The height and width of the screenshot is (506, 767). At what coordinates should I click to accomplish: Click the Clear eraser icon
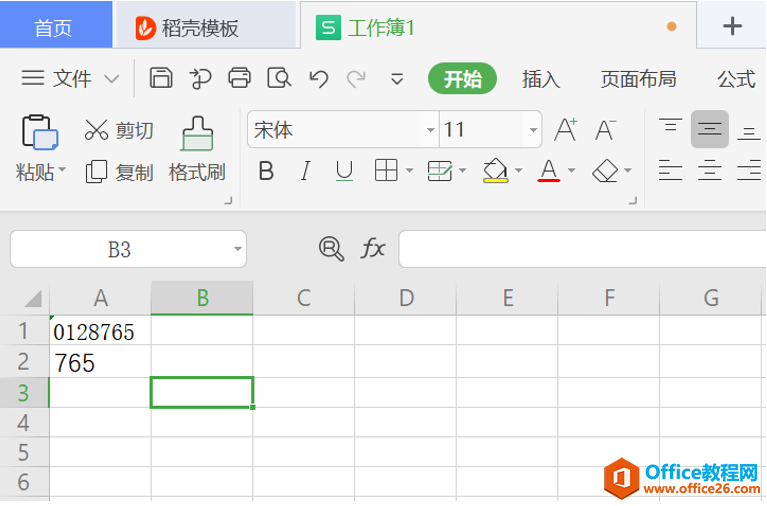(x=605, y=171)
